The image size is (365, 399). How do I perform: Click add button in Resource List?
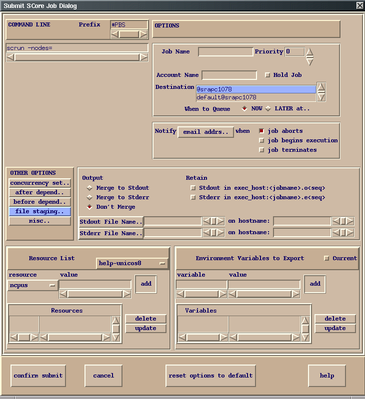[x=146, y=284]
